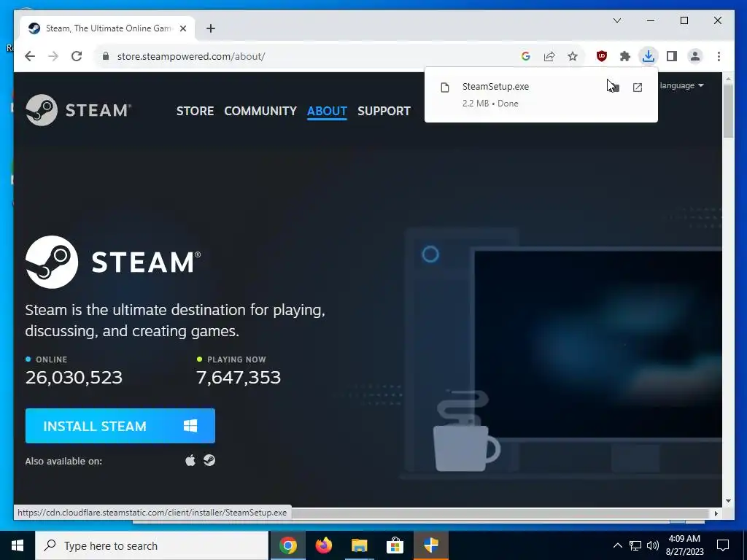The image size is (747, 560).
Task: Open a new browser tab
Action: pos(211,28)
